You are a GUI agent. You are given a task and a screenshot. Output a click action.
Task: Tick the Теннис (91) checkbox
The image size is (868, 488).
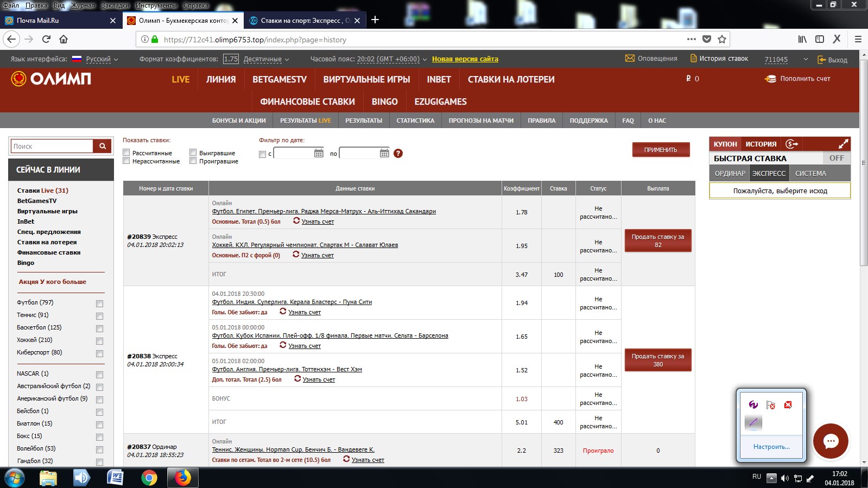[99, 316]
